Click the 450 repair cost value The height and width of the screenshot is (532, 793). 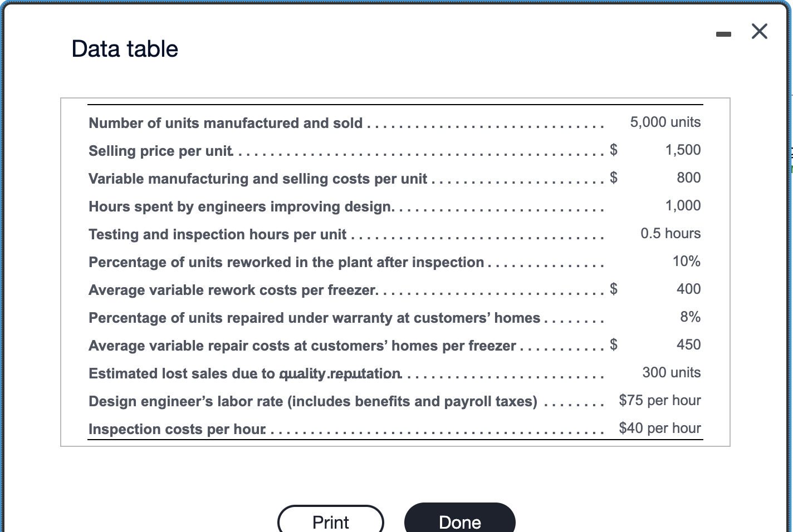[688, 344]
